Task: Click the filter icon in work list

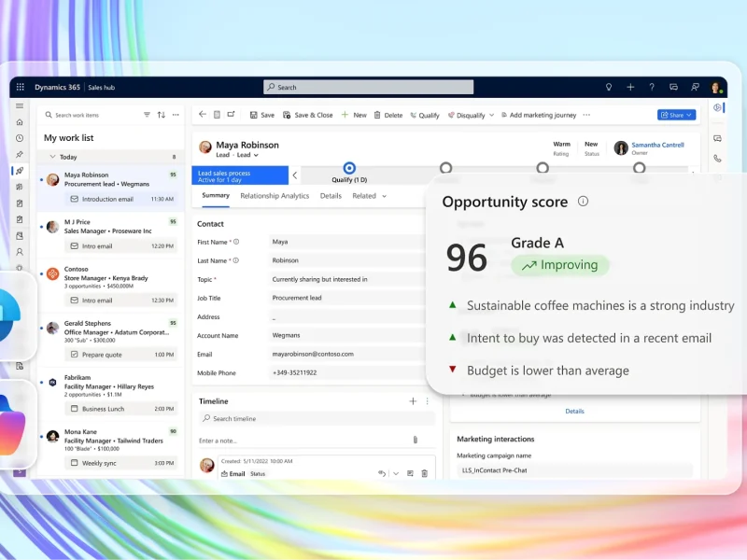Action: (147, 115)
